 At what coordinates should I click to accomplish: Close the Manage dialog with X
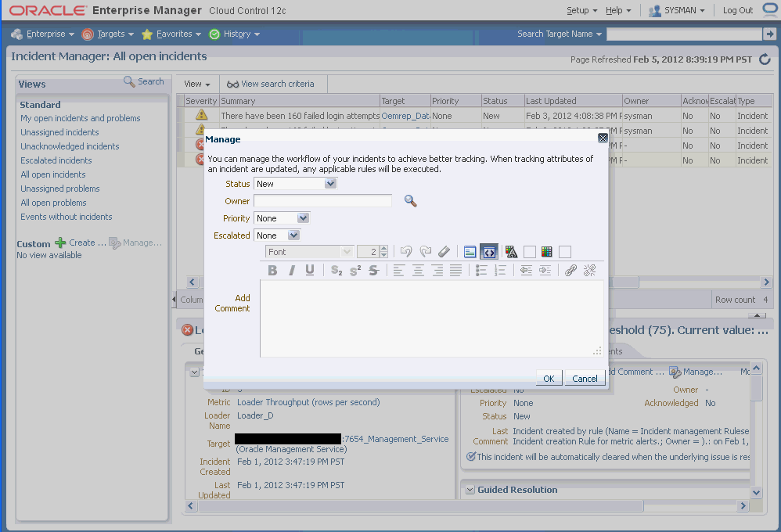pos(603,138)
